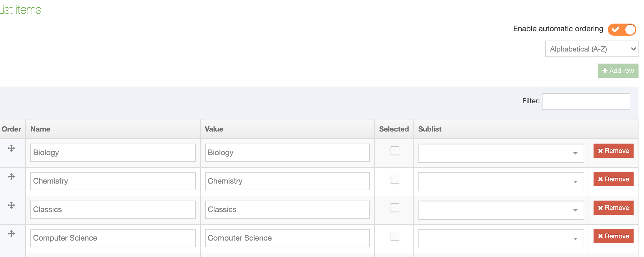Click the move handle for Chemistry row
This screenshot has width=644, height=257.
11,177
